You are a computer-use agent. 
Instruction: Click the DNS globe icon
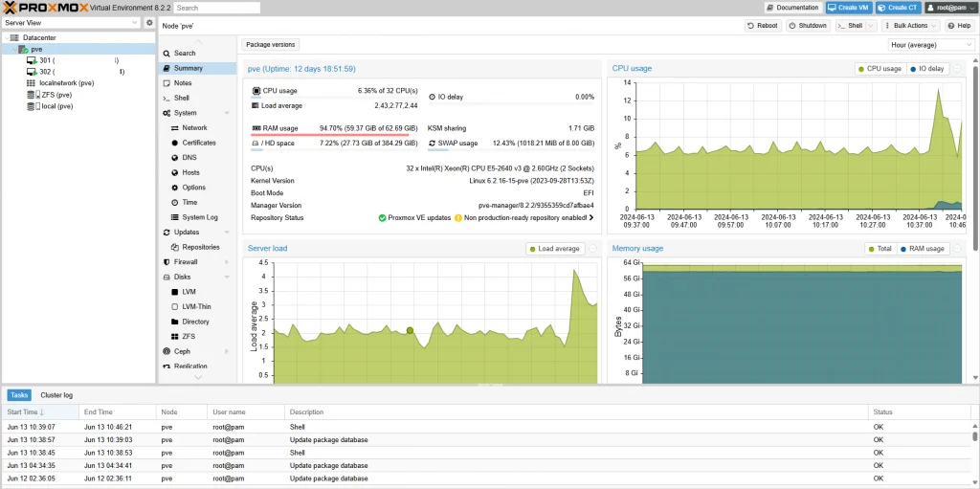(x=174, y=158)
